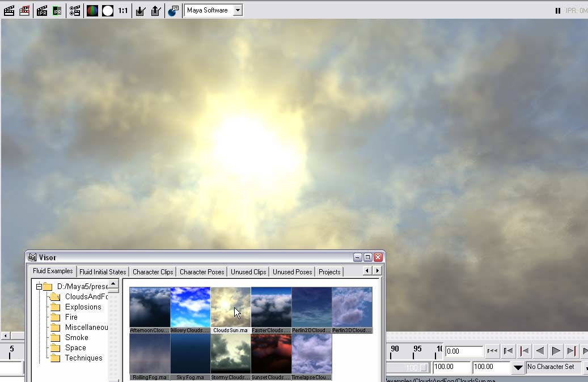Click the Refresh IPR image icon
The height and width of the screenshot is (382, 588).
point(57,10)
